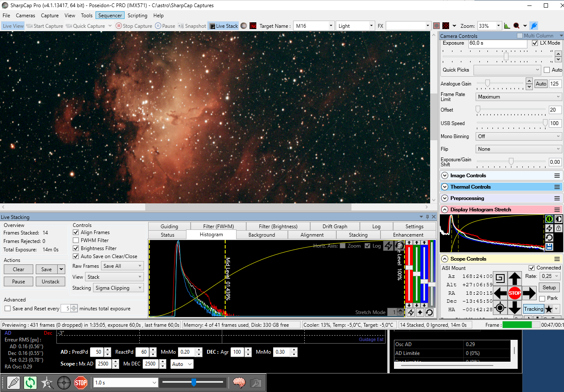The height and width of the screenshot is (392, 564).
Task: Click the star icon beside Tracking
Action: (549, 309)
